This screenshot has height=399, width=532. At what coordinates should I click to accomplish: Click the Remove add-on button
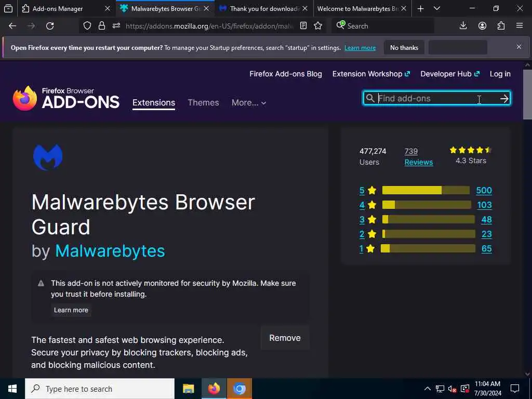[x=285, y=338]
